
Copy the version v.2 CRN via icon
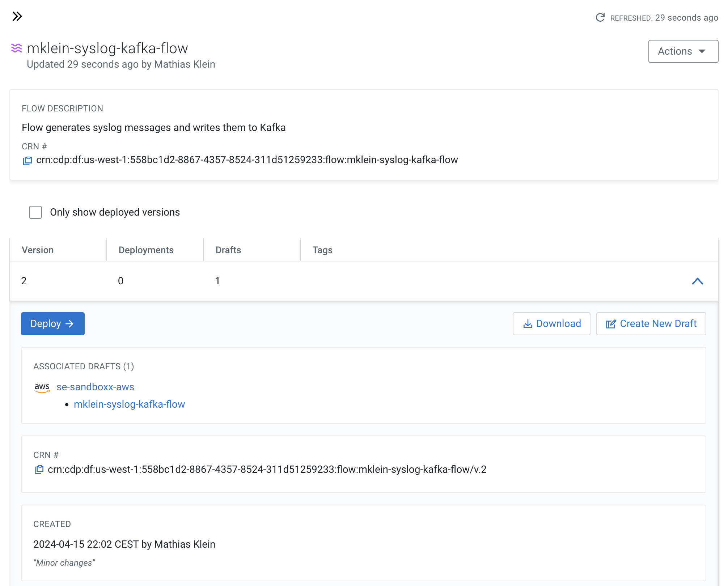click(39, 470)
